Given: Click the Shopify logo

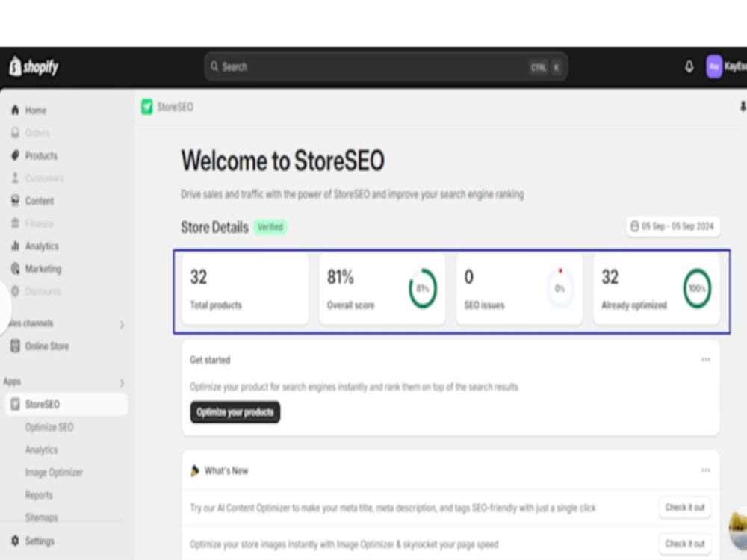Looking at the screenshot, I should [x=34, y=66].
